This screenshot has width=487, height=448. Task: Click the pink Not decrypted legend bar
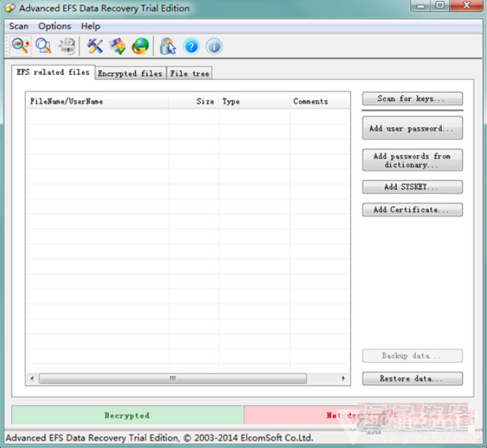tap(359, 415)
